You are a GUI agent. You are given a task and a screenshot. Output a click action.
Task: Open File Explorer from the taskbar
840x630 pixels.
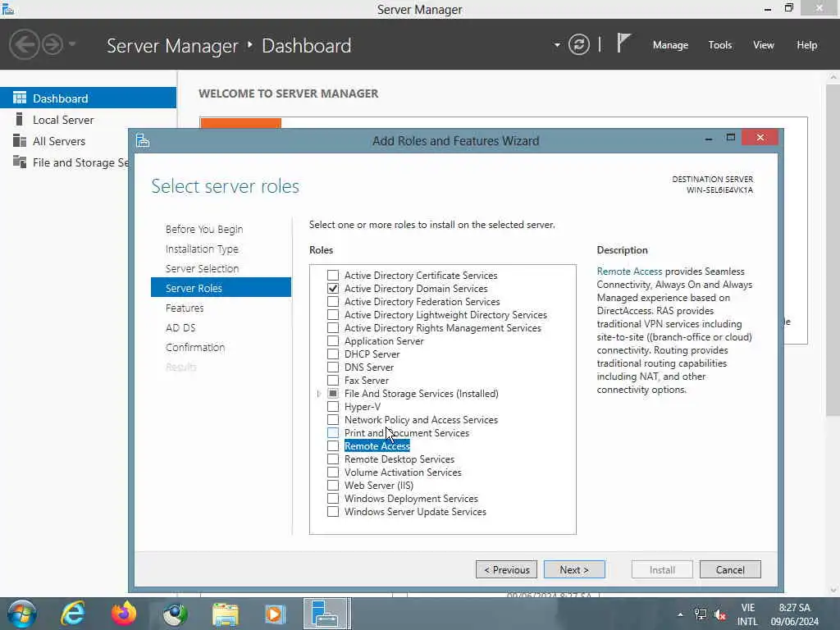pos(225,614)
